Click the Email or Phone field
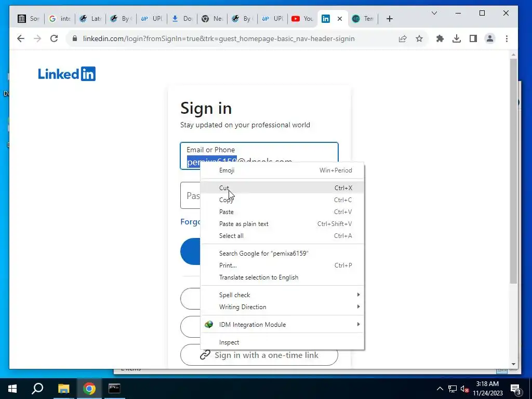 tap(259, 156)
